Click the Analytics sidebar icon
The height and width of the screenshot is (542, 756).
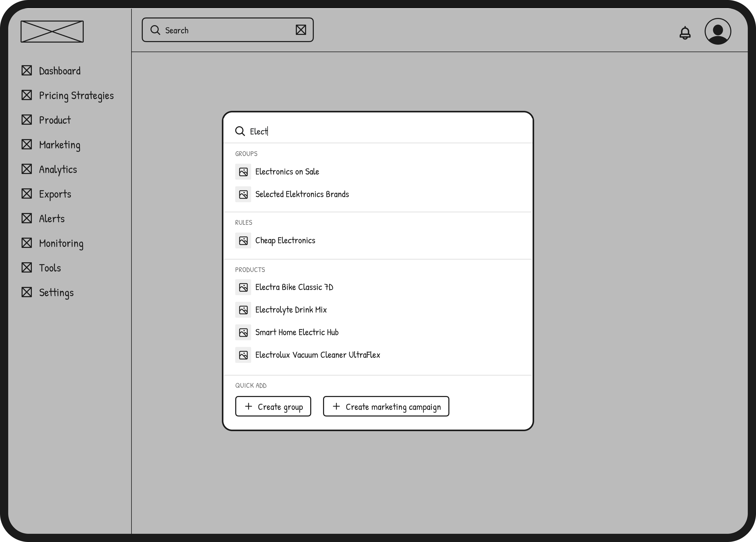click(x=27, y=169)
